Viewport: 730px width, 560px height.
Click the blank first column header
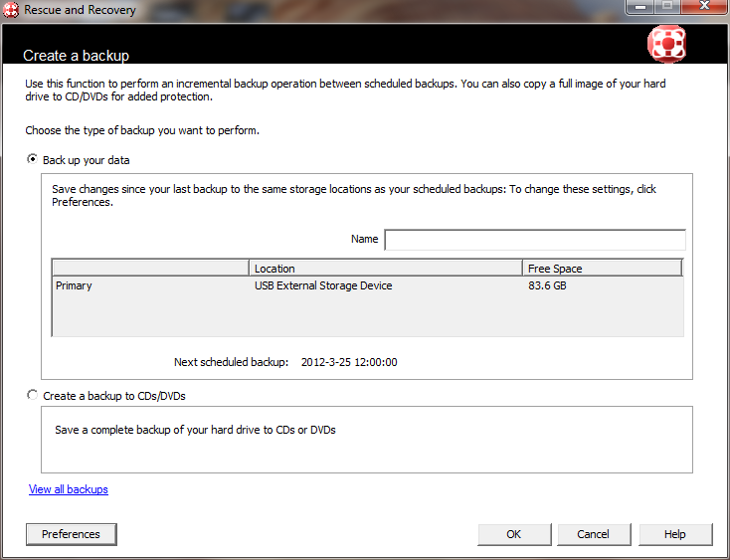(x=149, y=268)
